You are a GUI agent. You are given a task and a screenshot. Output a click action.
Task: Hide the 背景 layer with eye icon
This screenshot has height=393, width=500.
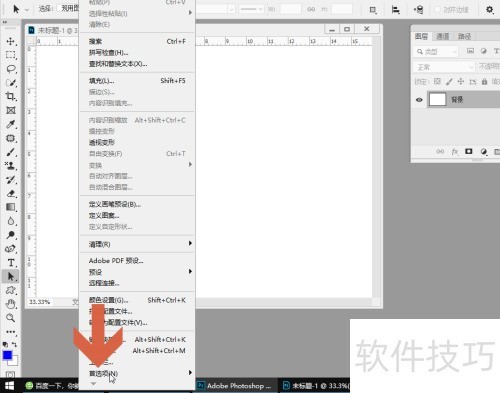coord(419,100)
